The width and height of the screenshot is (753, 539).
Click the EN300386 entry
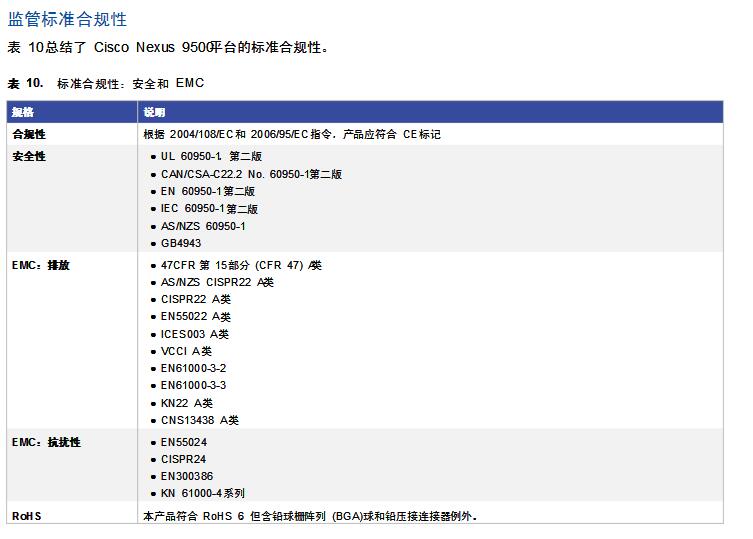[187, 477]
